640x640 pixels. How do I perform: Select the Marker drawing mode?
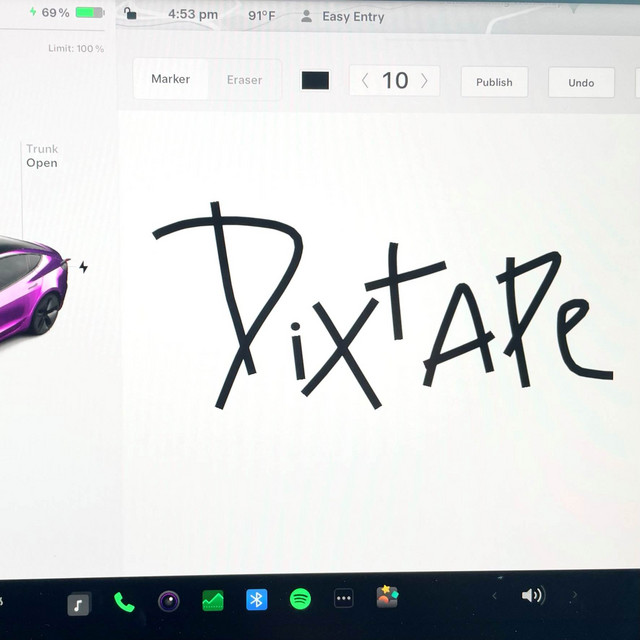point(170,80)
